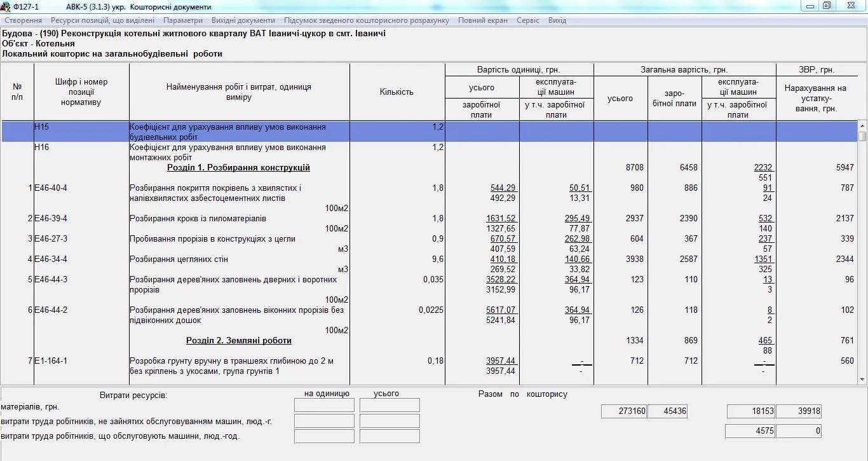Select position code E46-27-3
The image size is (868, 461).
click(51, 239)
